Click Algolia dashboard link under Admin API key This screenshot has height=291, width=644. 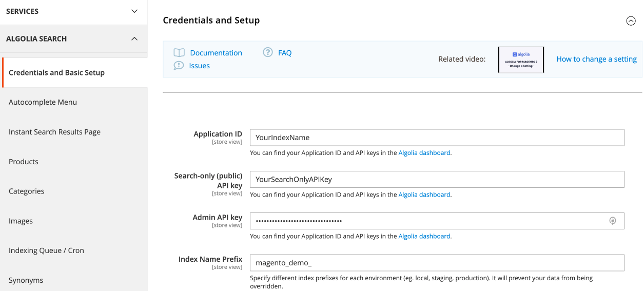[424, 236]
